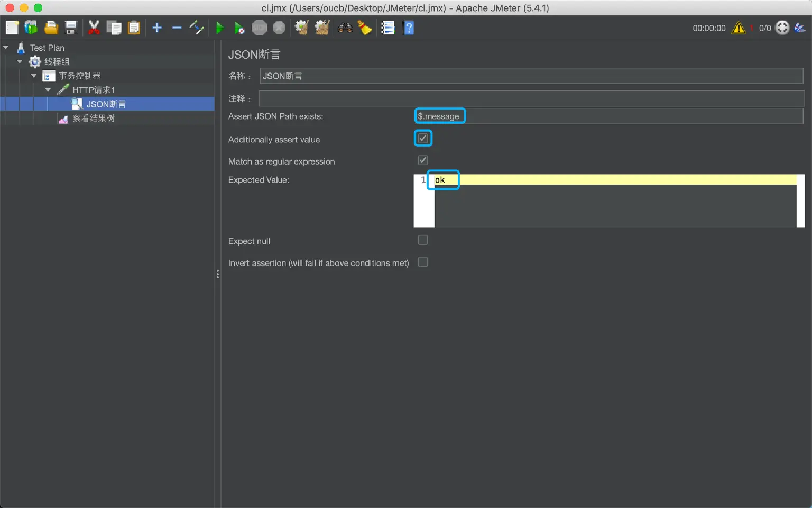Start the test with green play button
The height and width of the screenshot is (508, 812).
point(220,28)
